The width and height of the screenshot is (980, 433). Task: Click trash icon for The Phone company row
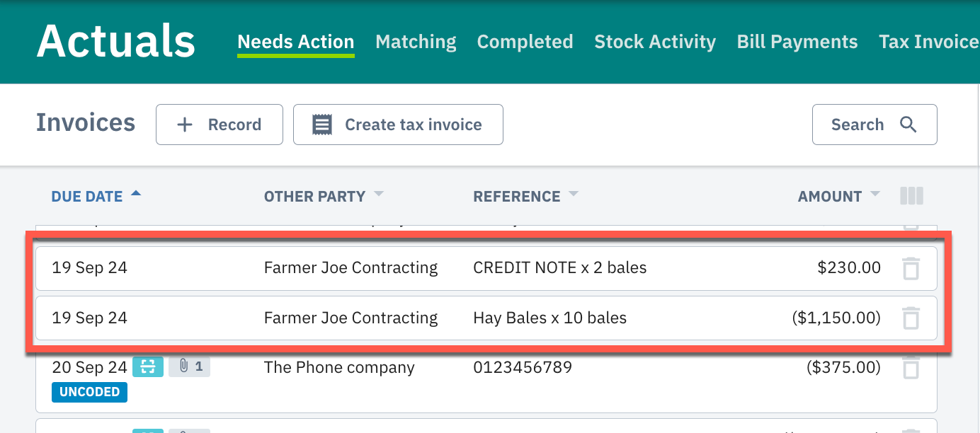pos(911,368)
